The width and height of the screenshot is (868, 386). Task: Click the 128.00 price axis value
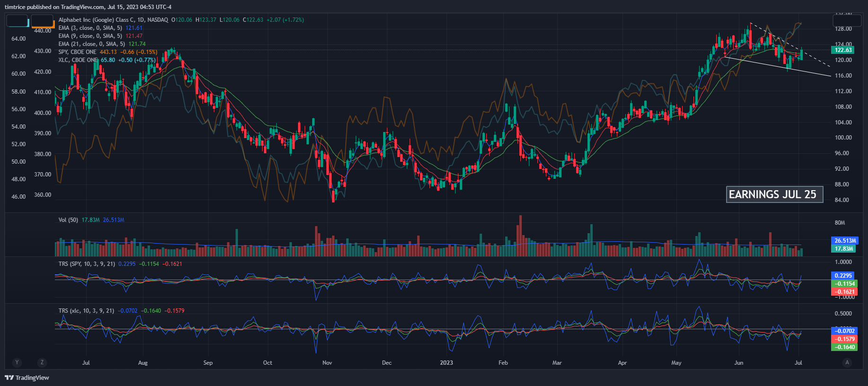pos(843,29)
